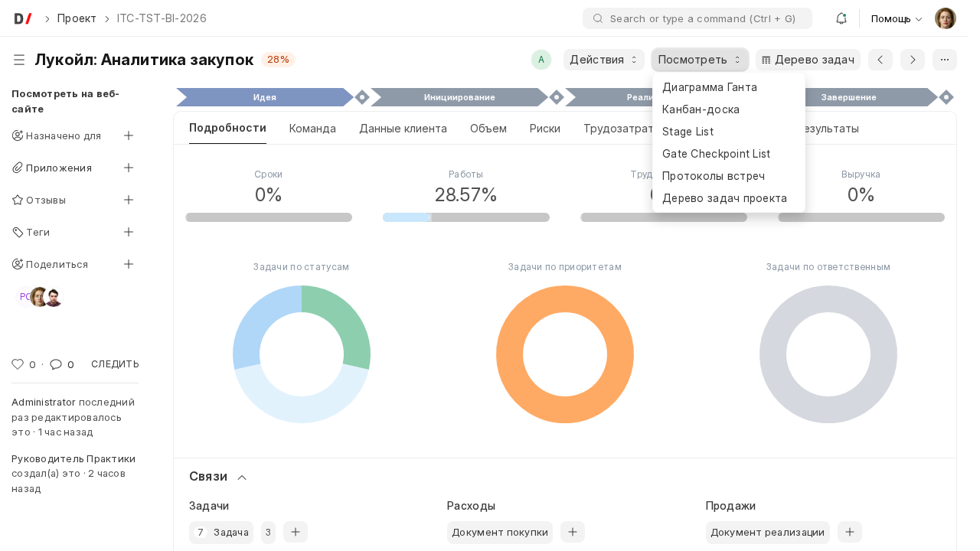Switch to the Объем tab
This screenshot has width=980, height=551.
pyautogui.click(x=488, y=129)
